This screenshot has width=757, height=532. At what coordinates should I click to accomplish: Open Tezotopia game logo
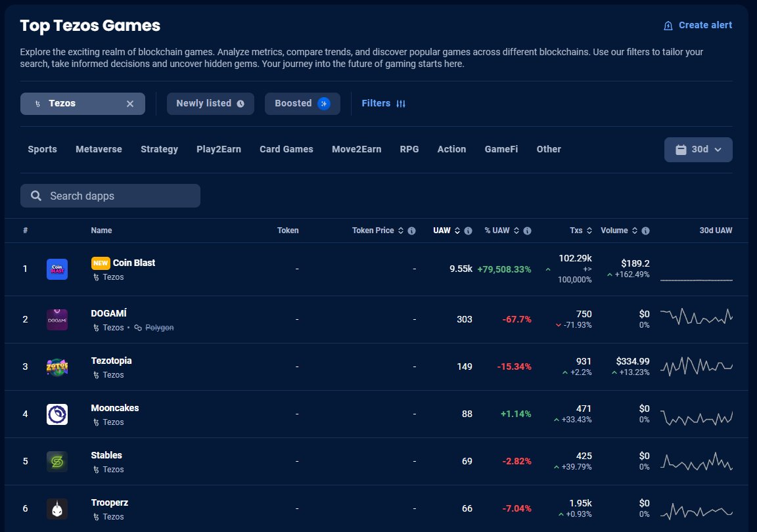[x=57, y=367]
